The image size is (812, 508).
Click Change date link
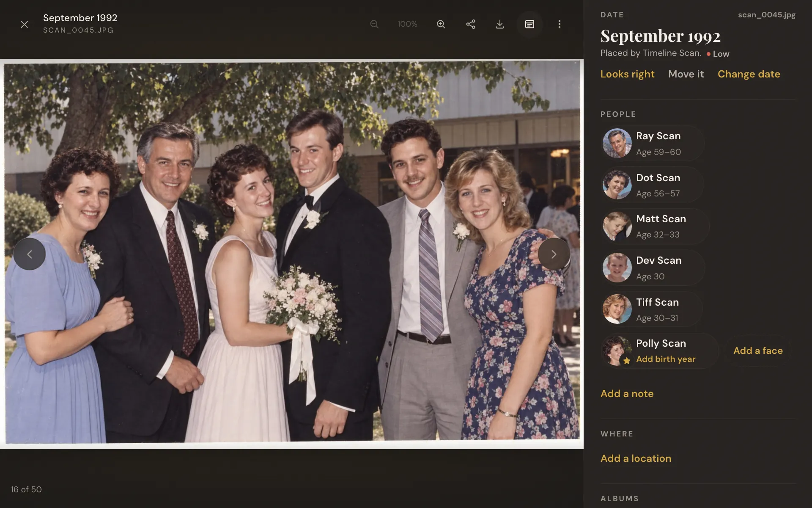pyautogui.click(x=749, y=74)
